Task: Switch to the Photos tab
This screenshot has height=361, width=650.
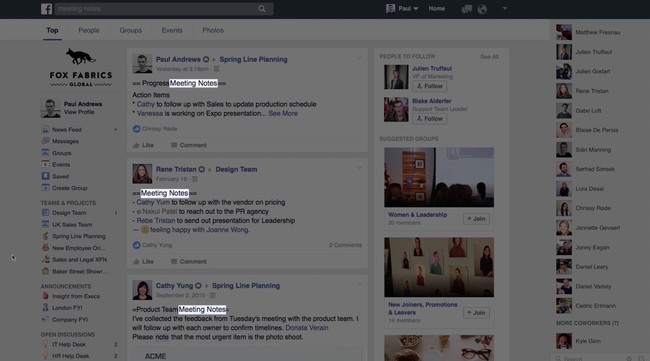Action: 213,30
